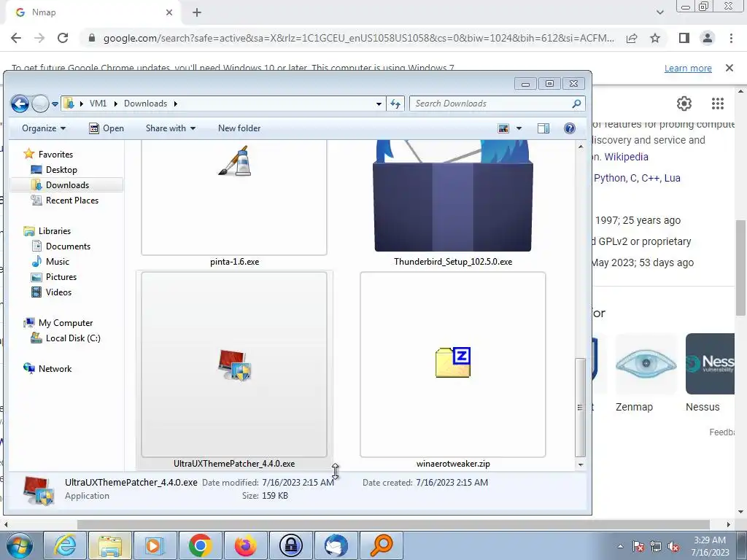Click VM1 in the address breadcrumb
Image resolution: width=747 pixels, height=560 pixels.
(98, 104)
